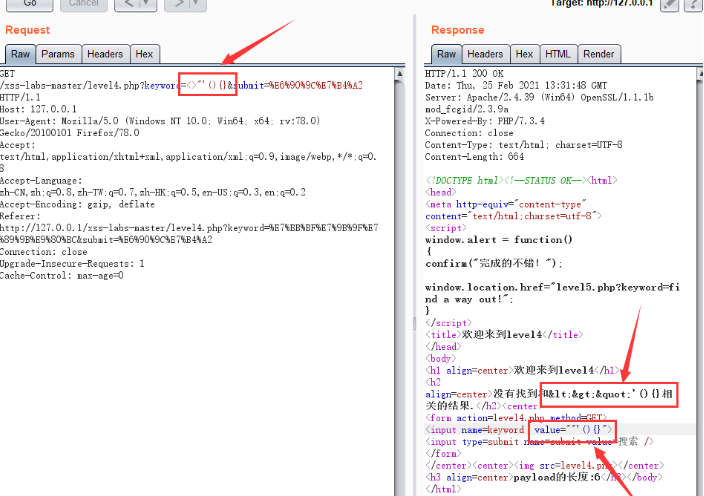The image size is (704, 496).
Task: Click the keyword parameter in the request URL
Action: 162,85
